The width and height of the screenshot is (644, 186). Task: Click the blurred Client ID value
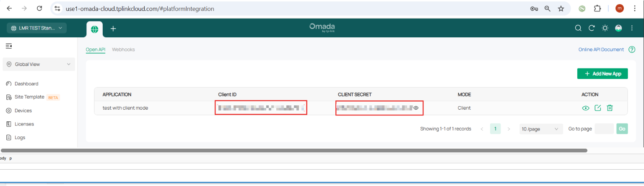[x=261, y=108]
